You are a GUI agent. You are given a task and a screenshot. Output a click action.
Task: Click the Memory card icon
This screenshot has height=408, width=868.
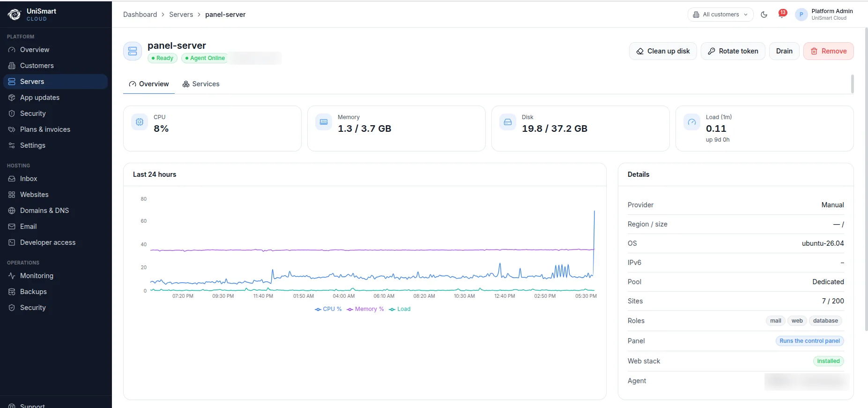pyautogui.click(x=324, y=122)
